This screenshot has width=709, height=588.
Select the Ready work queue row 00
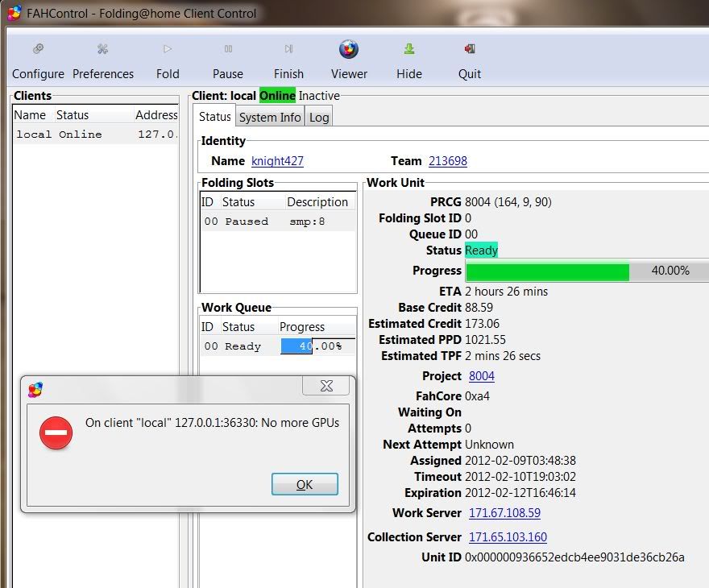[x=277, y=346]
